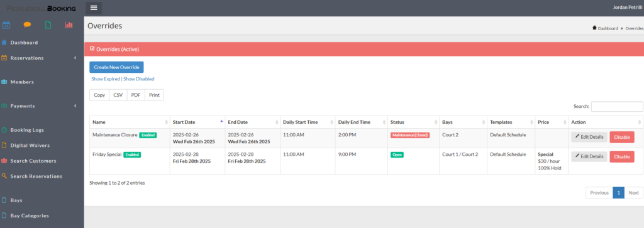The height and width of the screenshot is (228, 644).
Task: Click the Friday Special name cell
Action: coord(130,161)
